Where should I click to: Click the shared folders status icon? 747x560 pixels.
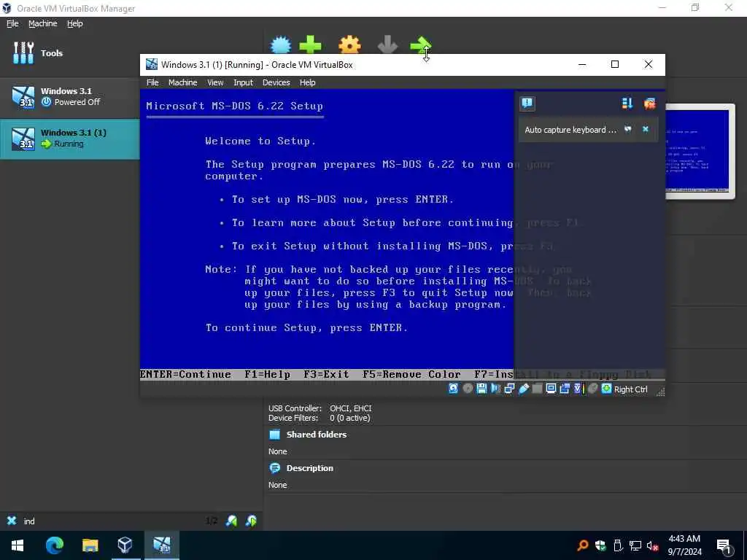coord(537,389)
